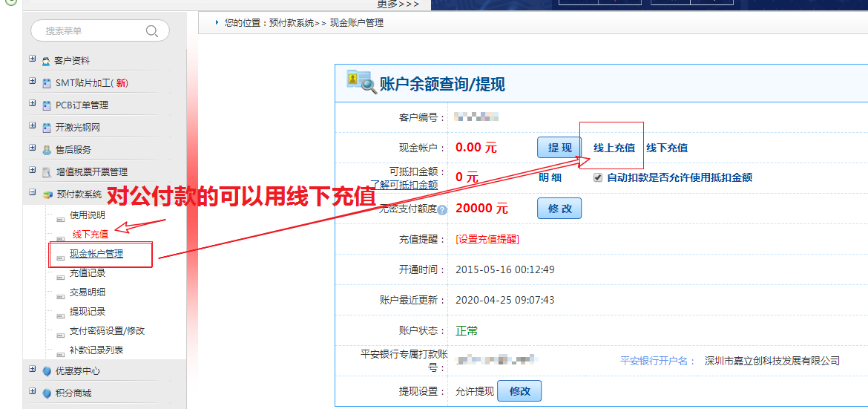The height and width of the screenshot is (409, 868).
Task: Click the 增值税票开票管理 icon
Action: pyautogui.click(x=47, y=172)
